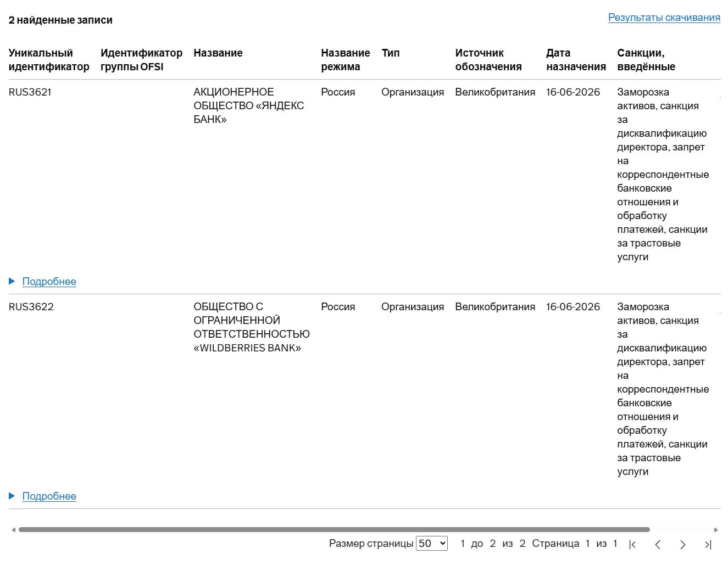Image resolution: width=728 pixels, height=565 pixels.
Task: Click the Идентификатор группы OFSI column header
Action: click(141, 60)
